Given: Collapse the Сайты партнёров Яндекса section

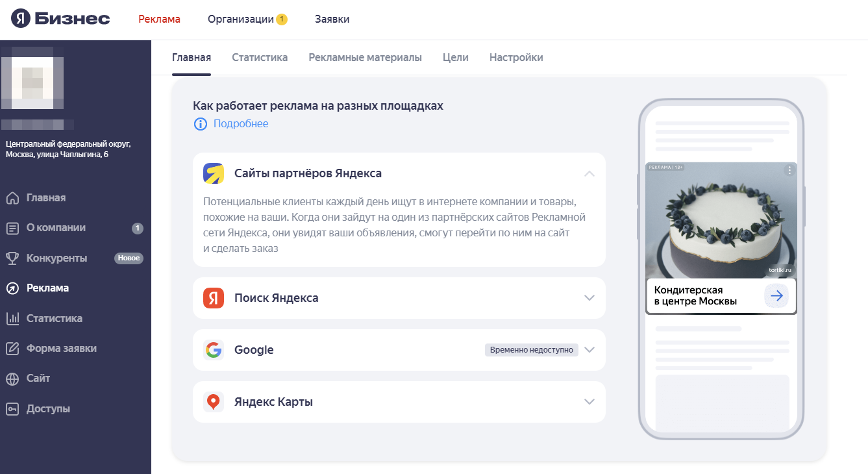Looking at the screenshot, I should [589, 173].
